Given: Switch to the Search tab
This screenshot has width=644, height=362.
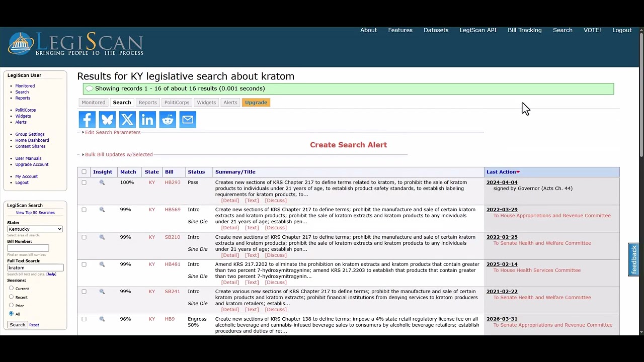Looking at the screenshot, I should [x=122, y=103].
